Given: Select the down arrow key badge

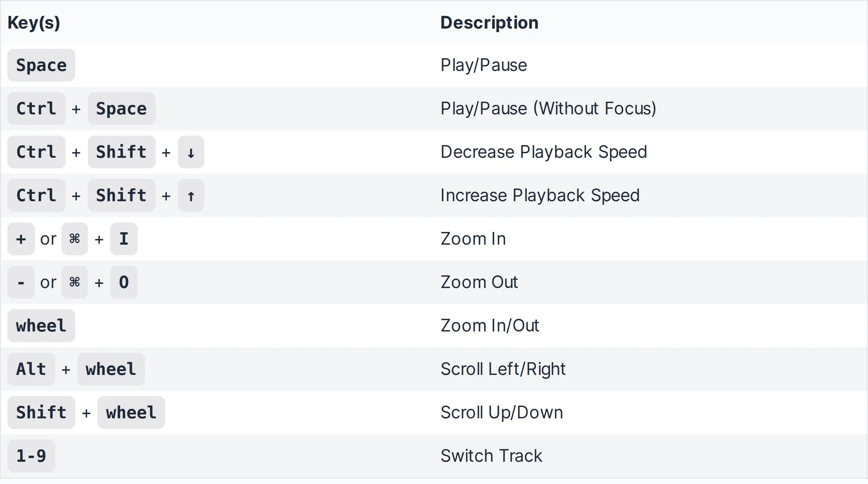Looking at the screenshot, I should coord(191,152).
